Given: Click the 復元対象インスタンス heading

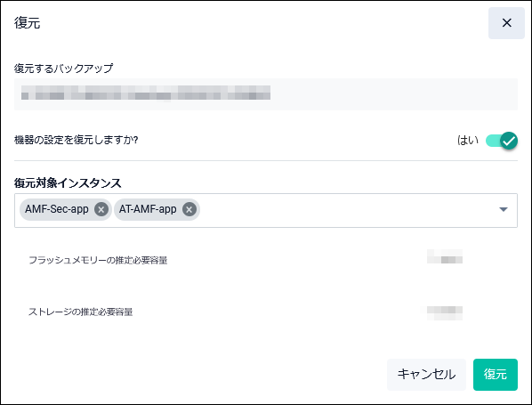Looking at the screenshot, I should (x=68, y=183).
